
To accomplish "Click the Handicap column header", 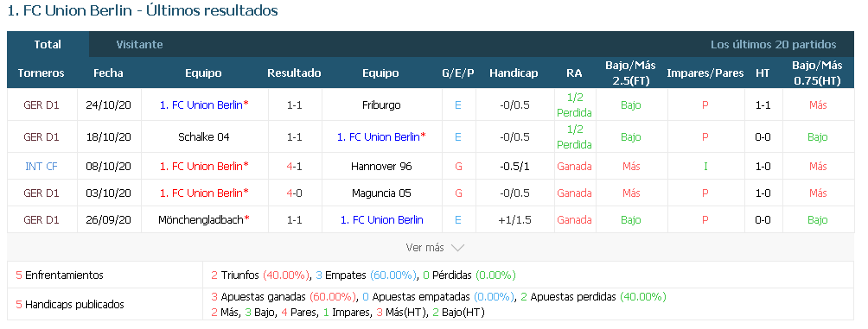I will [514, 73].
